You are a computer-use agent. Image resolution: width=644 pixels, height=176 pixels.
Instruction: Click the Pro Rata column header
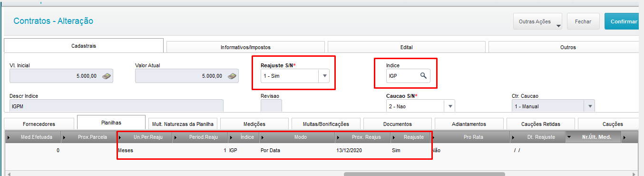tap(470, 137)
